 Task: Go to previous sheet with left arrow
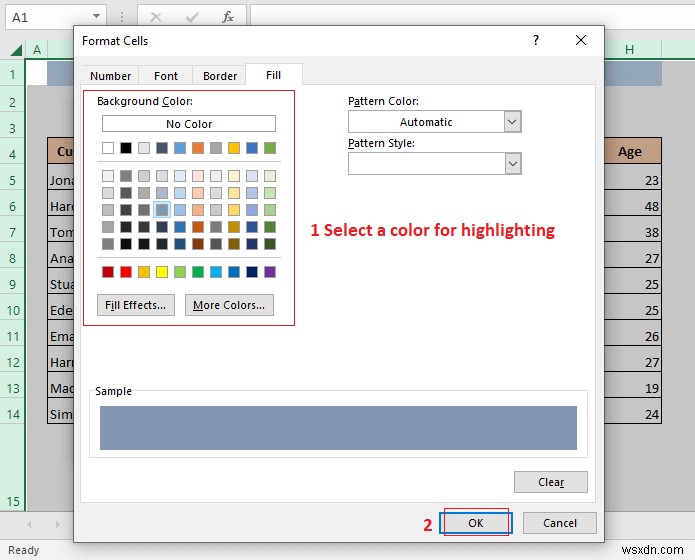(30, 523)
